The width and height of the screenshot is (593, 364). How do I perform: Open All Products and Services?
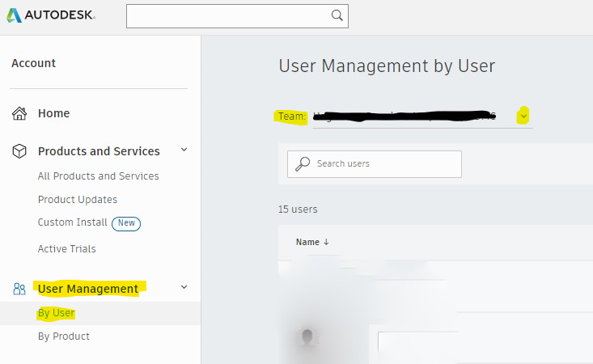[99, 176]
